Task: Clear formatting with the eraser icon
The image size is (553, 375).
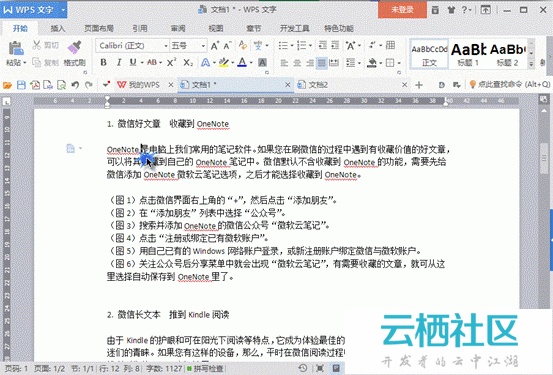Action: coord(243,45)
